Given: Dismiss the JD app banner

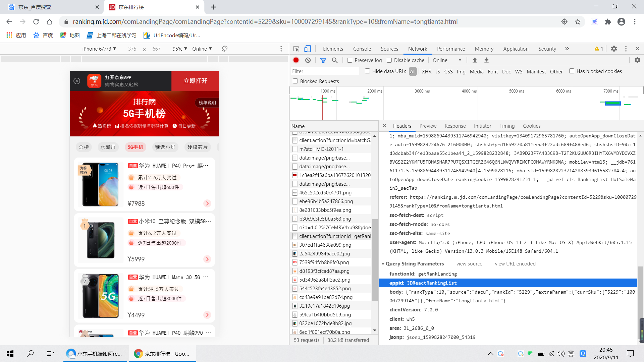Looking at the screenshot, I should 77,81.
